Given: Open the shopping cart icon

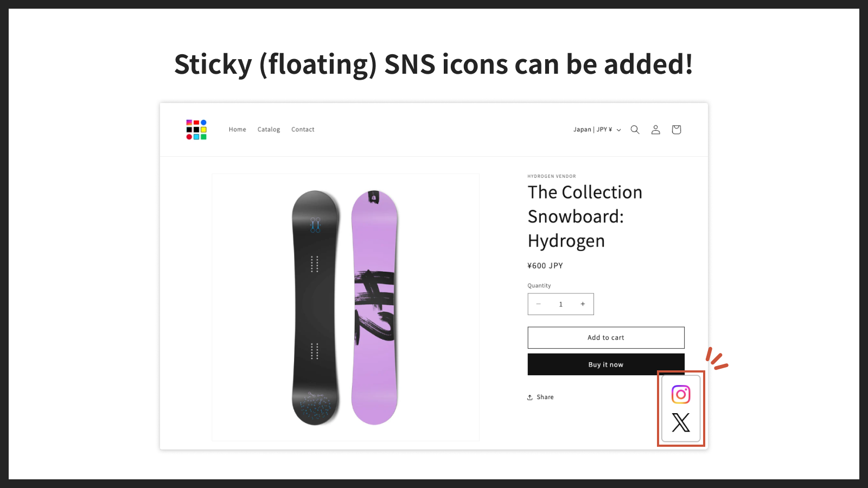Looking at the screenshot, I should 676,130.
